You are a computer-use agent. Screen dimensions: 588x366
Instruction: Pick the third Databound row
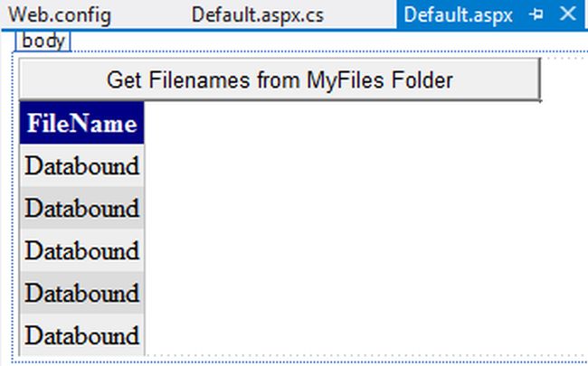[x=81, y=250]
